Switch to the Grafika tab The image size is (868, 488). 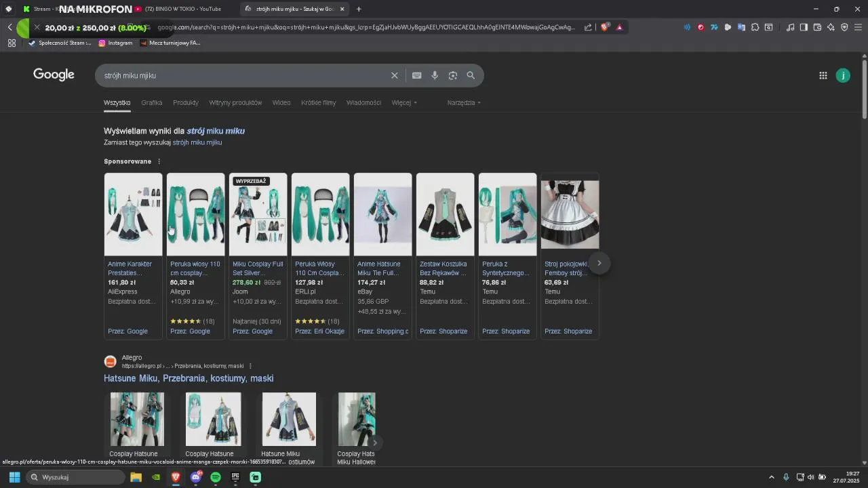152,103
